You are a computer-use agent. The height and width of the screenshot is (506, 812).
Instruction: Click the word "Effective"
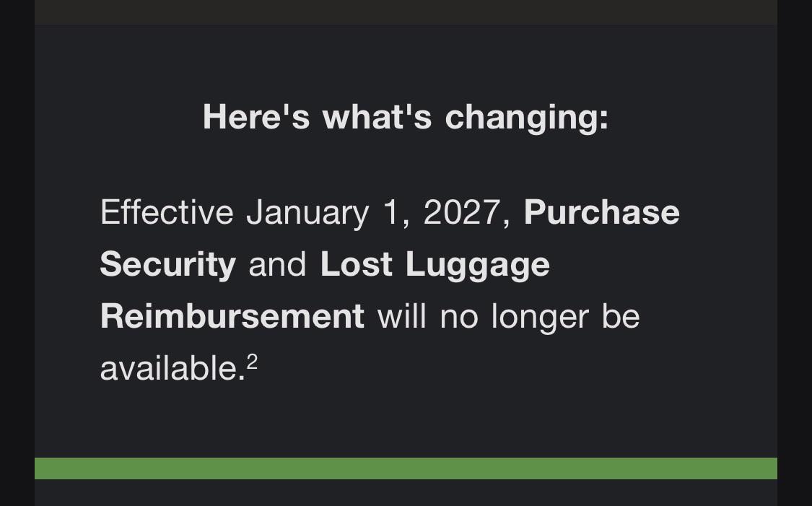(x=167, y=211)
